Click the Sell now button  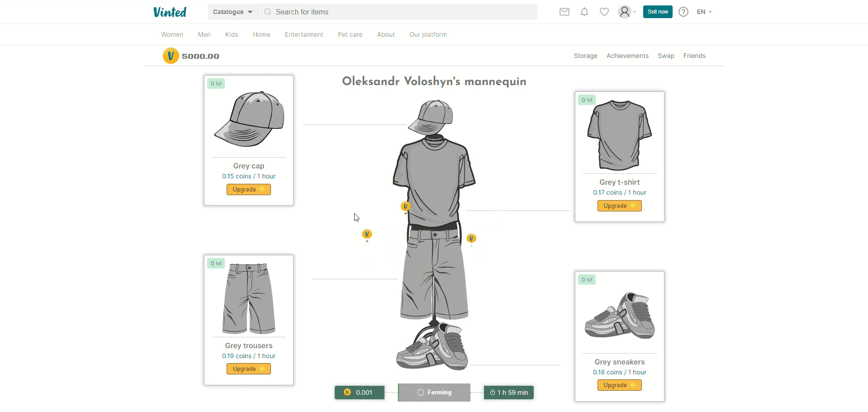pos(657,12)
